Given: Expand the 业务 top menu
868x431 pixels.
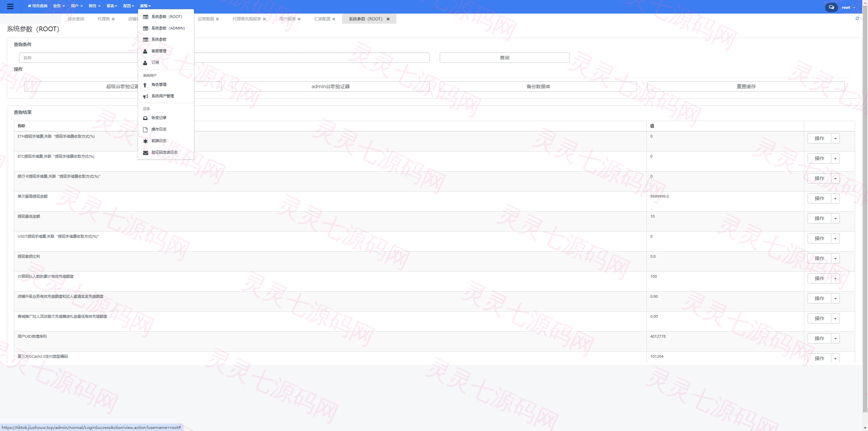Looking at the screenshot, I should point(59,6).
